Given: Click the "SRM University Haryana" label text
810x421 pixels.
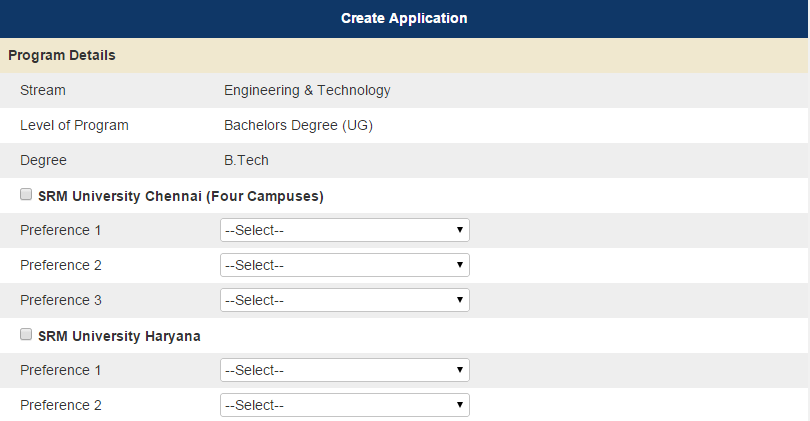Looking at the screenshot, I should 119,336.
